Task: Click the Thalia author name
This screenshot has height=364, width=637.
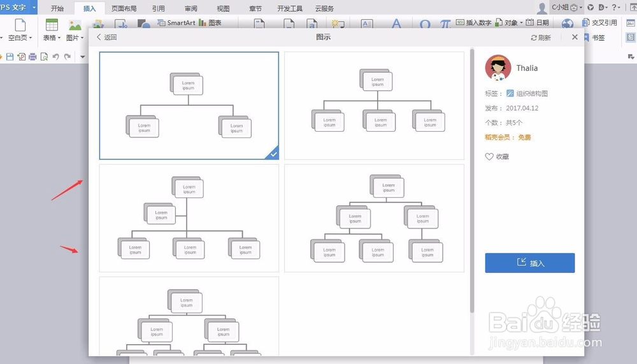Action: (x=527, y=68)
